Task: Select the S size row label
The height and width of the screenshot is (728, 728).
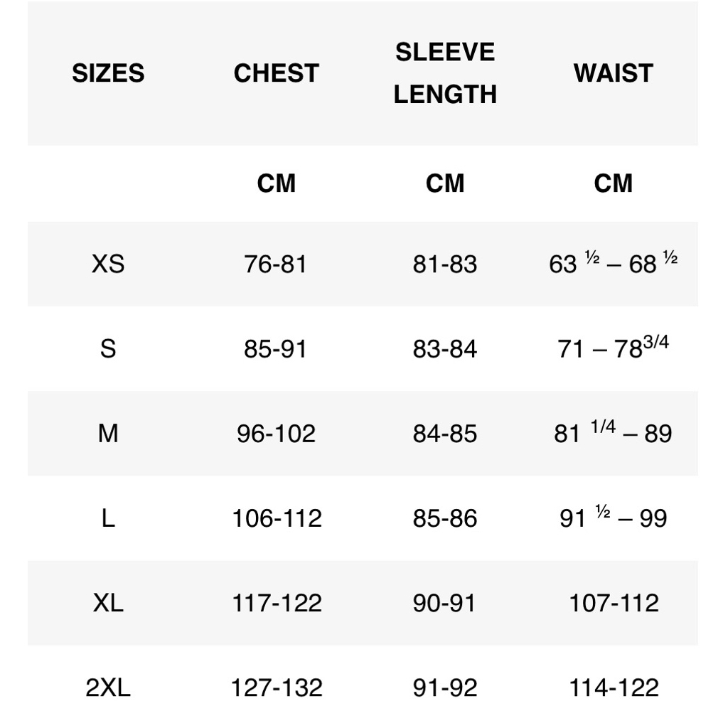Action: (108, 348)
